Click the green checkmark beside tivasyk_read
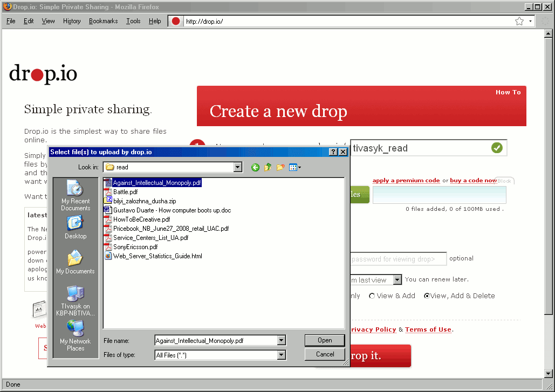 tap(497, 148)
